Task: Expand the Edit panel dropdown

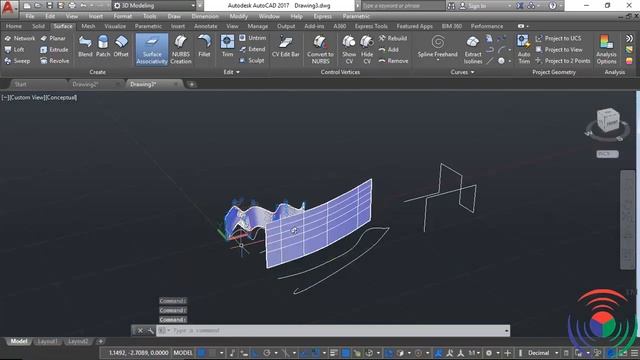Action: coord(231,72)
